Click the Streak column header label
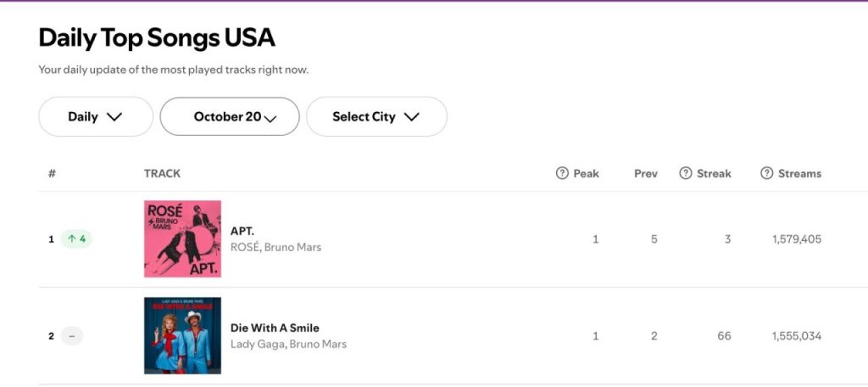This screenshot has height=387, width=868. point(714,173)
